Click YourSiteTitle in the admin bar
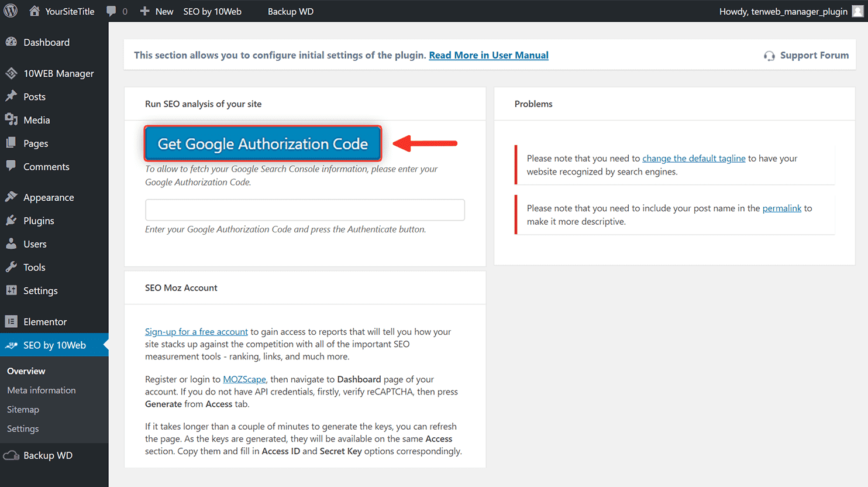This screenshot has height=487, width=868. point(70,11)
